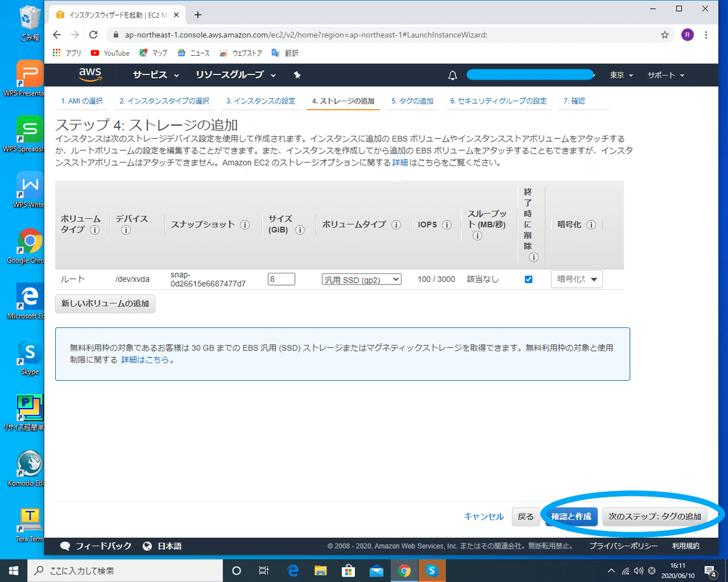Click info icon under スループット header

[477, 235]
